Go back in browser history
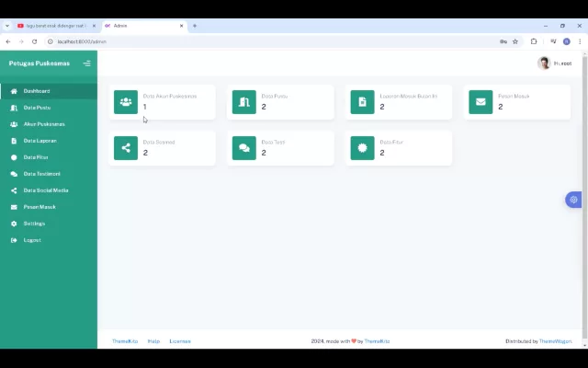 tap(8, 41)
